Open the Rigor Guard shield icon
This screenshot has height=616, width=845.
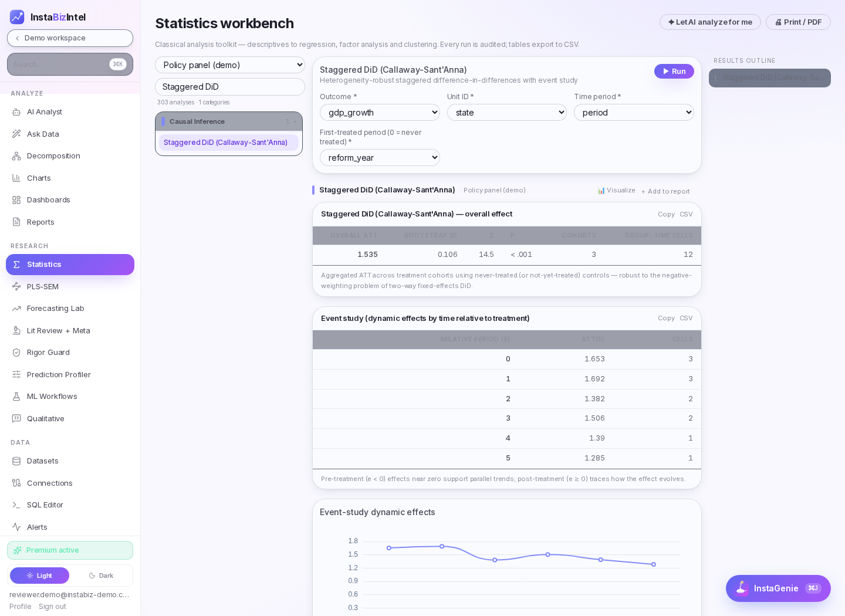(x=16, y=353)
